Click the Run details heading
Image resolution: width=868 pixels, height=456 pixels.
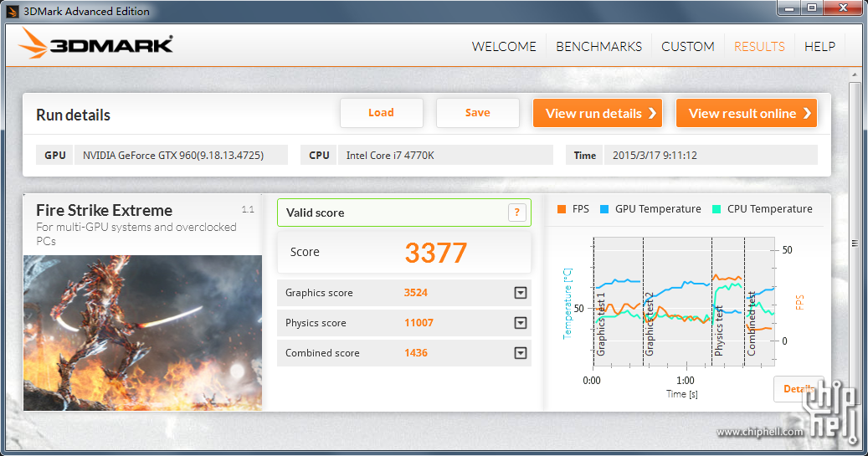pyautogui.click(x=73, y=115)
